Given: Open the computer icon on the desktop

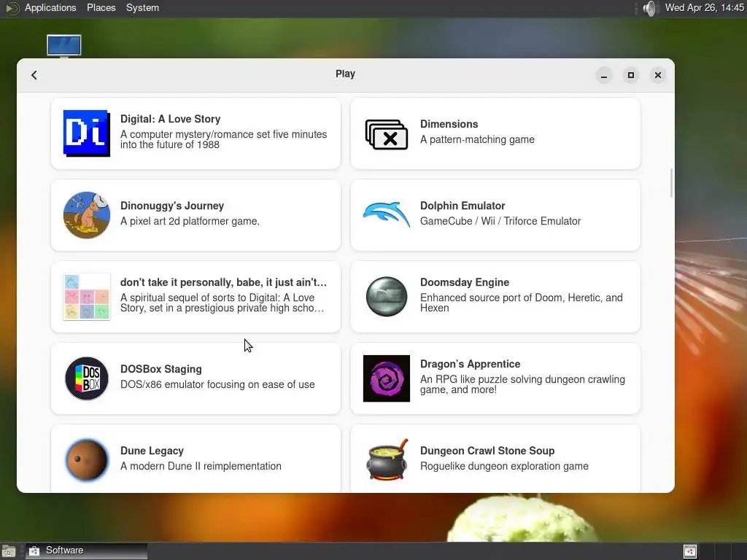Looking at the screenshot, I should tap(64, 46).
